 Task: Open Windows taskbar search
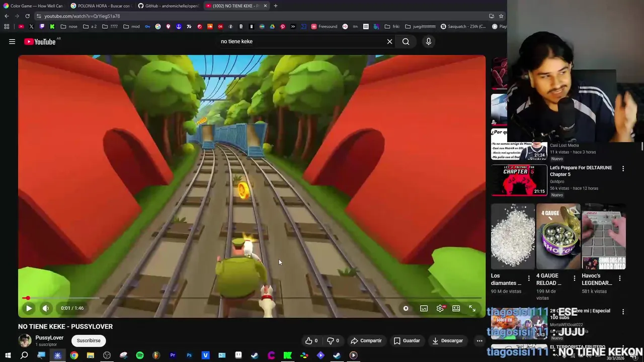coord(24,355)
